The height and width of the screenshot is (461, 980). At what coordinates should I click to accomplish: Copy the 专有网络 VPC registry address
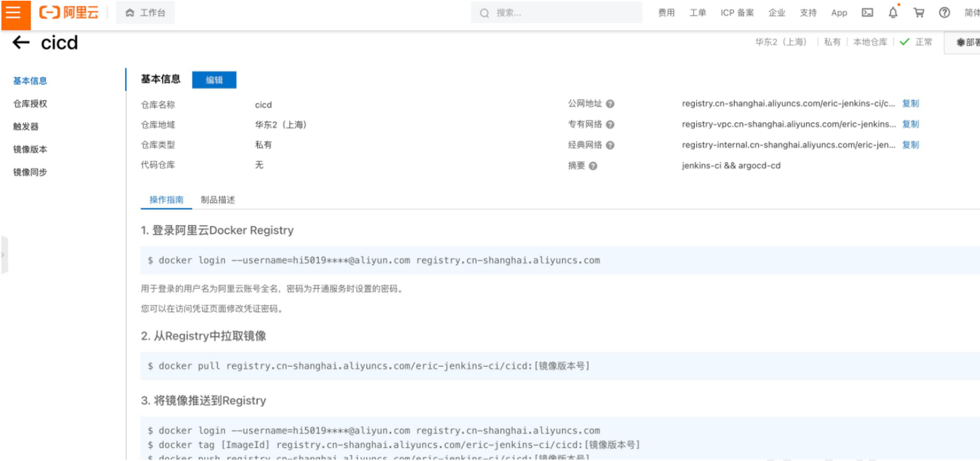click(x=910, y=125)
